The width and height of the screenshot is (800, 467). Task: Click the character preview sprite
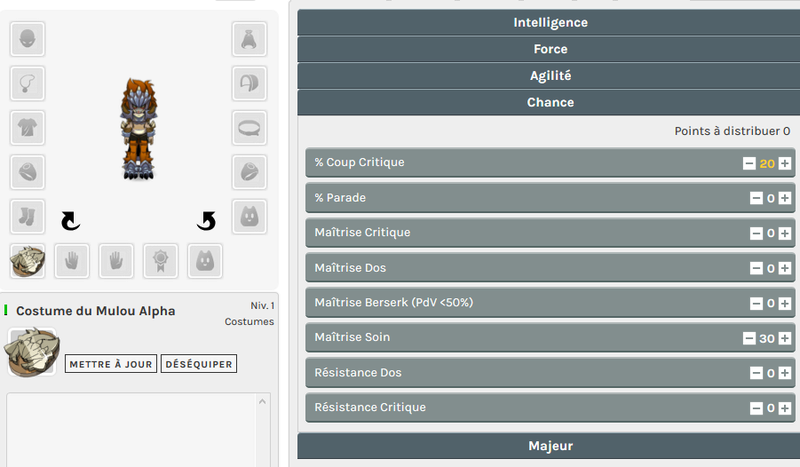[x=138, y=129]
